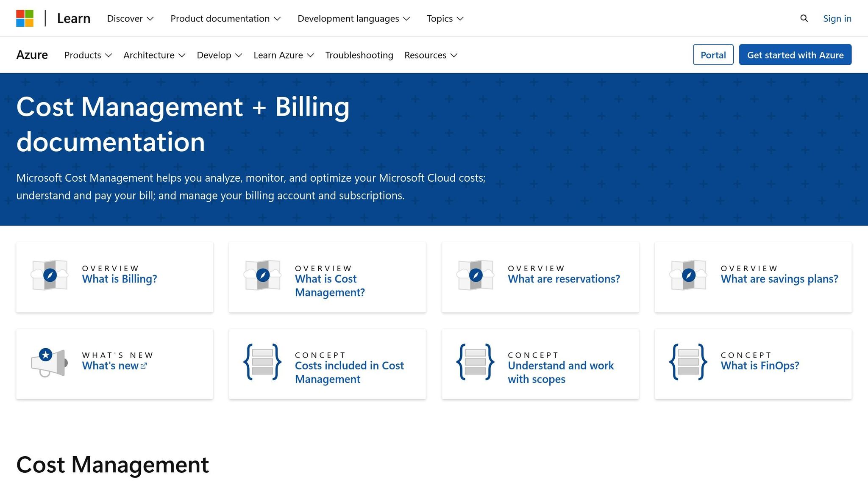The height and width of the screenshot is (488, 868).
Task: Click the CONCEPT label above What is FinOps?
Action: coord(746,355)
